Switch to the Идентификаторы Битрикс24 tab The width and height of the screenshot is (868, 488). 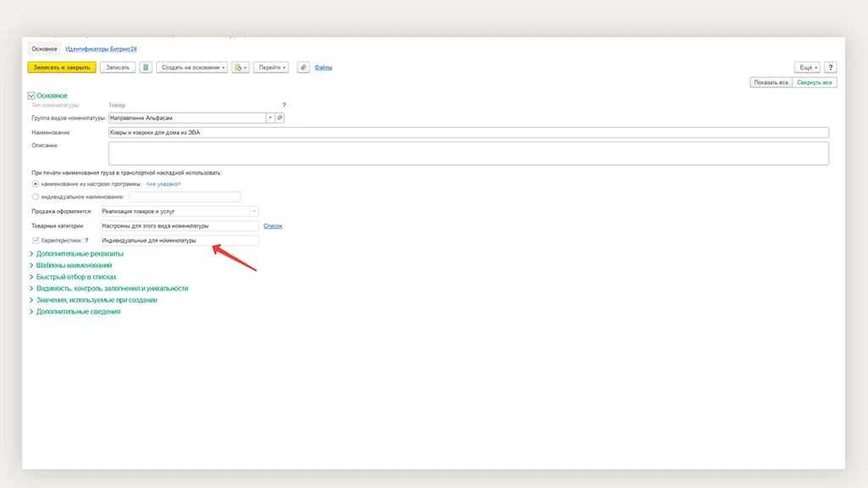coord(100,49)
